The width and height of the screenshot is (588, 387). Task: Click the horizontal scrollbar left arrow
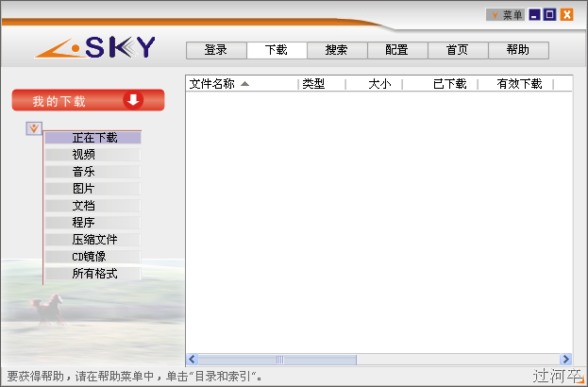click(x=192, y=360)
